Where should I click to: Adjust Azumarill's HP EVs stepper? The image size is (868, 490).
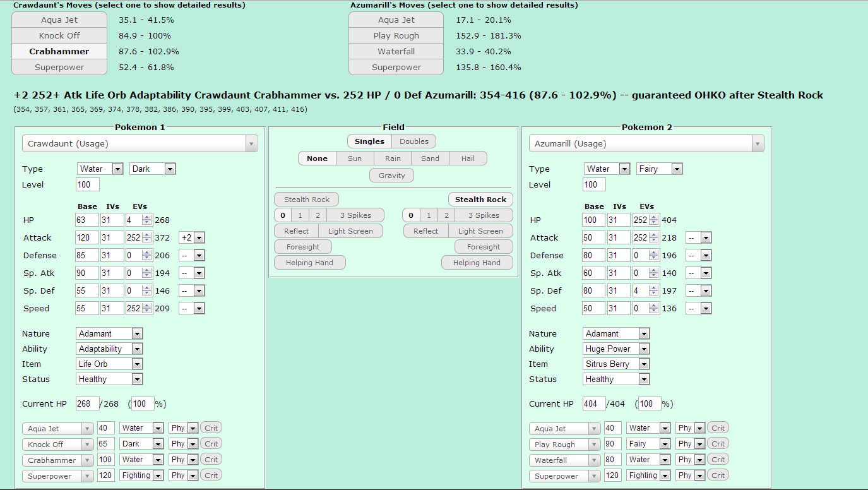tap(654, 220)
